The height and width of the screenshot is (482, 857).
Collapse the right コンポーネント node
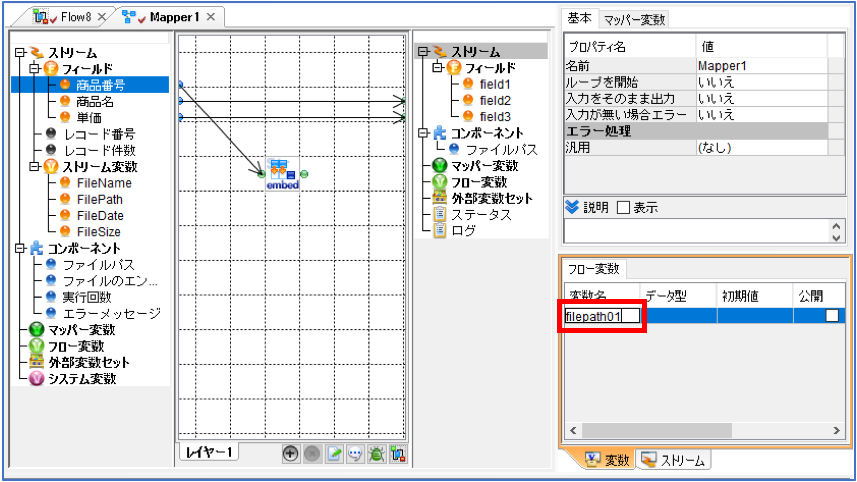click(423, 133)
